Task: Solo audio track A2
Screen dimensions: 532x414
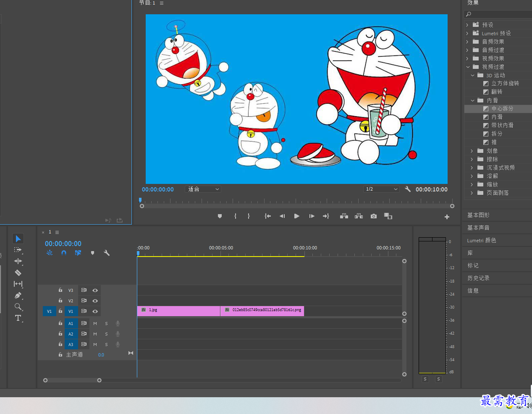Action: point(107,334)
